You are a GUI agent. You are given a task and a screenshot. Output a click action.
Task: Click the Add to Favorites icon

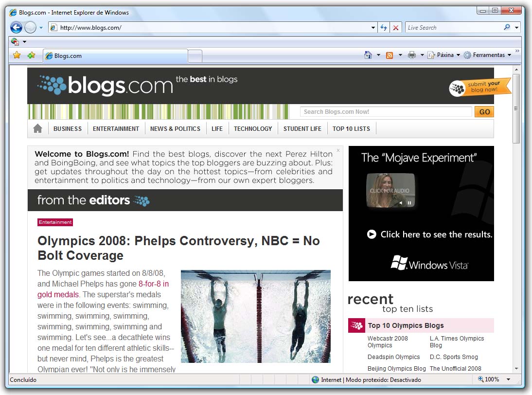(31, 55)
